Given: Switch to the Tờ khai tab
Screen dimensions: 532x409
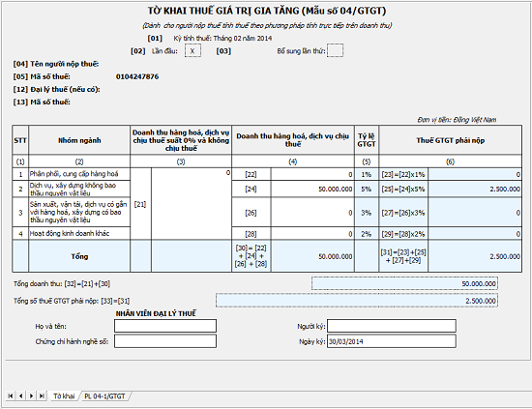Looking at the screenshot, I should [64, 395].
